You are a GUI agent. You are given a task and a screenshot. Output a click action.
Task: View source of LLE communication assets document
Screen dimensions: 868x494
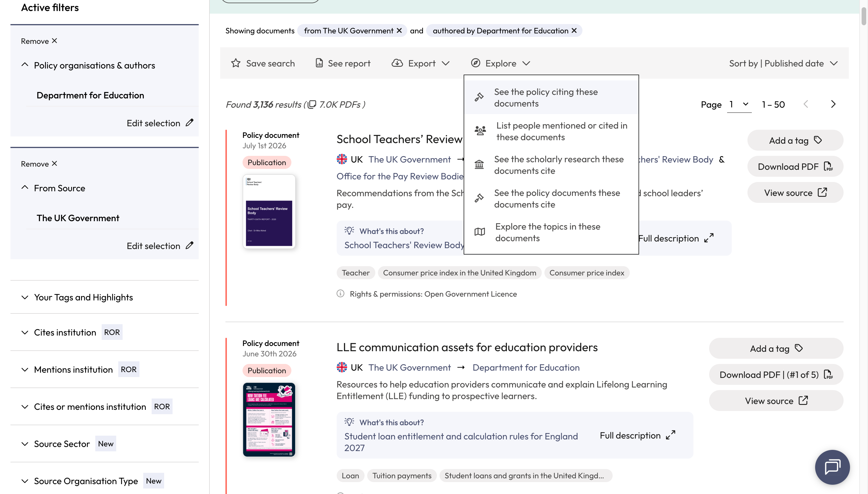[x=776, y=400]
